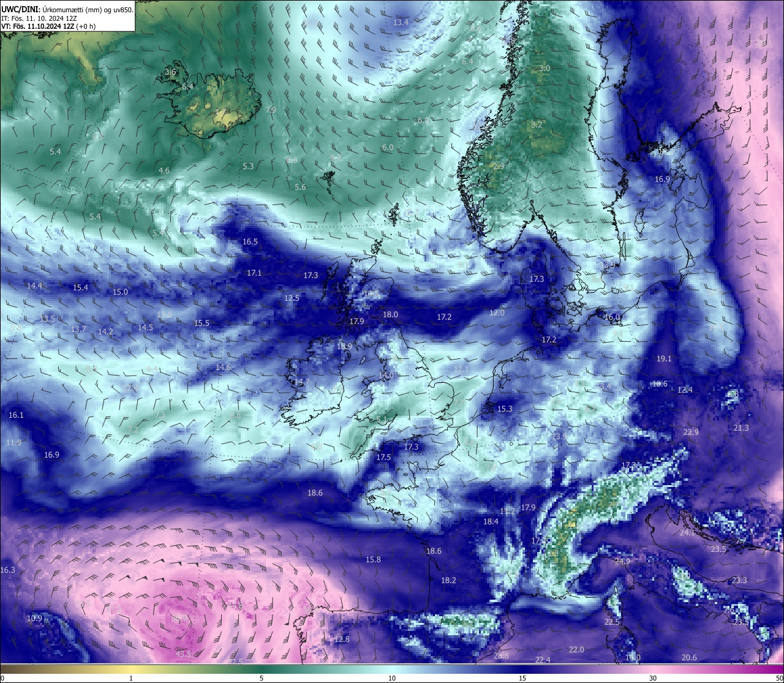Click the 23.3 value on the map
Image resolution: width=784 pixels, height=683 pixels.
tap(739, 579)
